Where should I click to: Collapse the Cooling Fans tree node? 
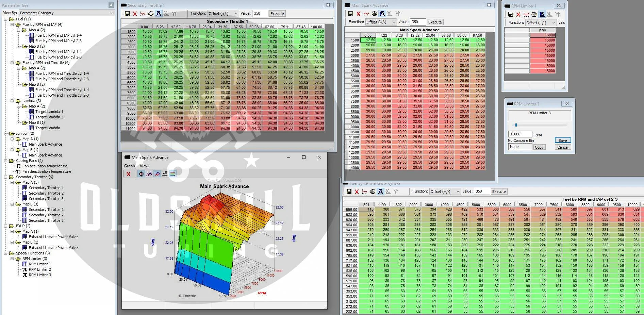[6, 161]
